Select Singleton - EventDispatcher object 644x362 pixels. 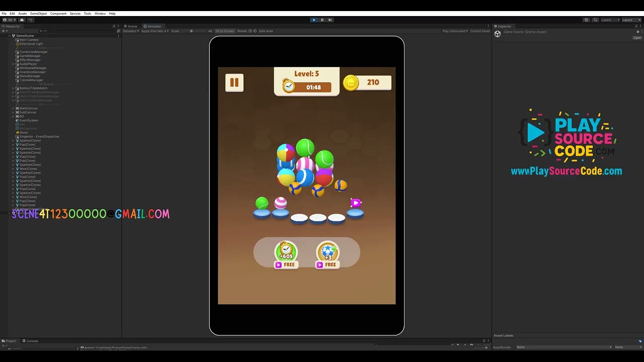tap(39, 136)
